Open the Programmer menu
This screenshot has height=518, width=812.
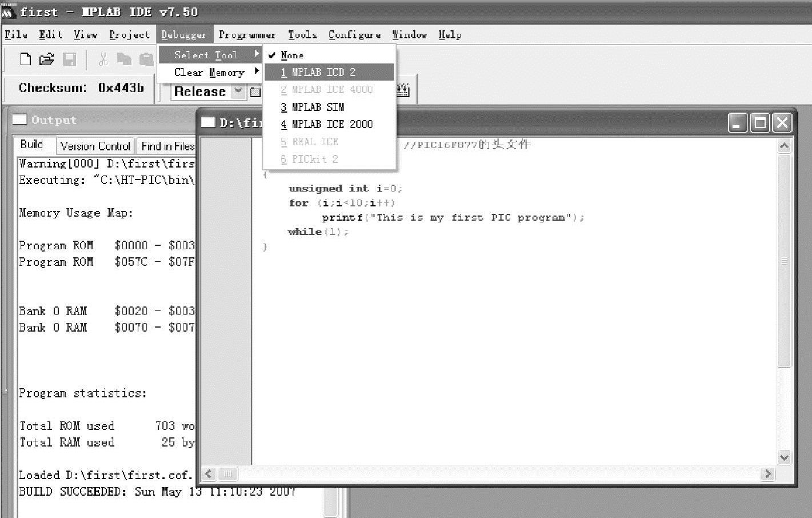[247, 35]
